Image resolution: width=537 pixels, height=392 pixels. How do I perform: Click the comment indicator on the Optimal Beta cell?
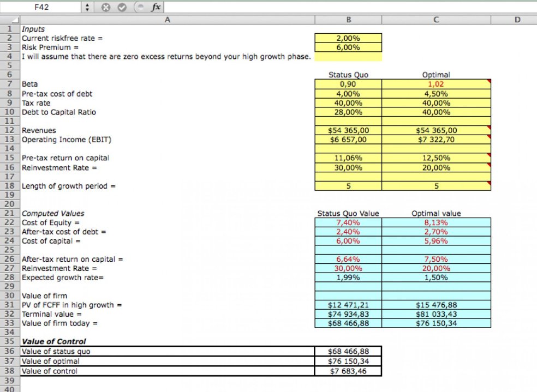(x=488, y=82)
